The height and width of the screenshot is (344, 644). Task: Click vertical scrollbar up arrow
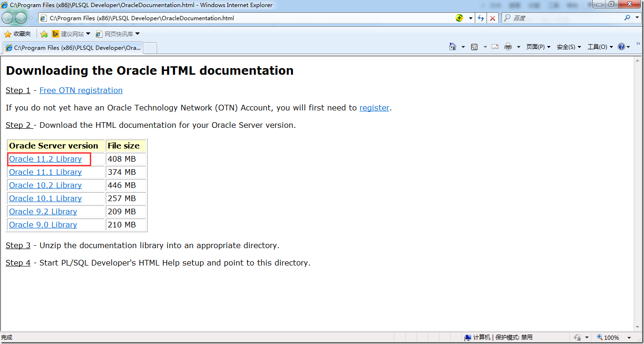[x=638, y=60]
